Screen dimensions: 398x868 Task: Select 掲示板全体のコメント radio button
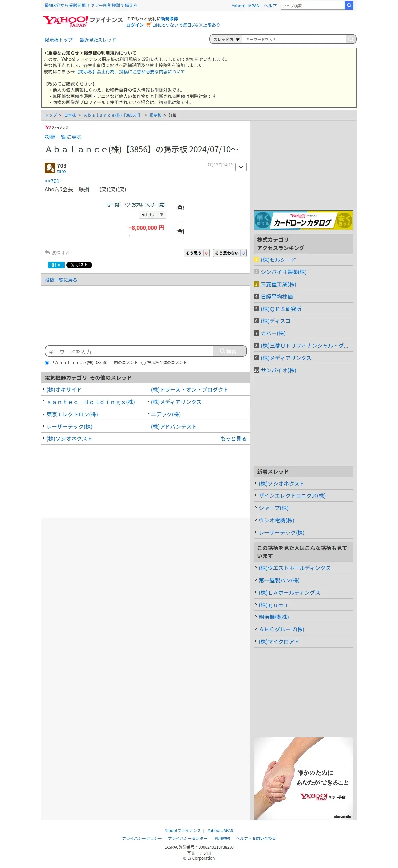pos(143,363)
